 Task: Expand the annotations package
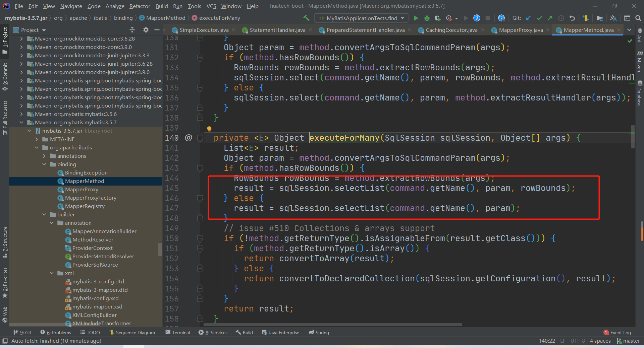44,156
